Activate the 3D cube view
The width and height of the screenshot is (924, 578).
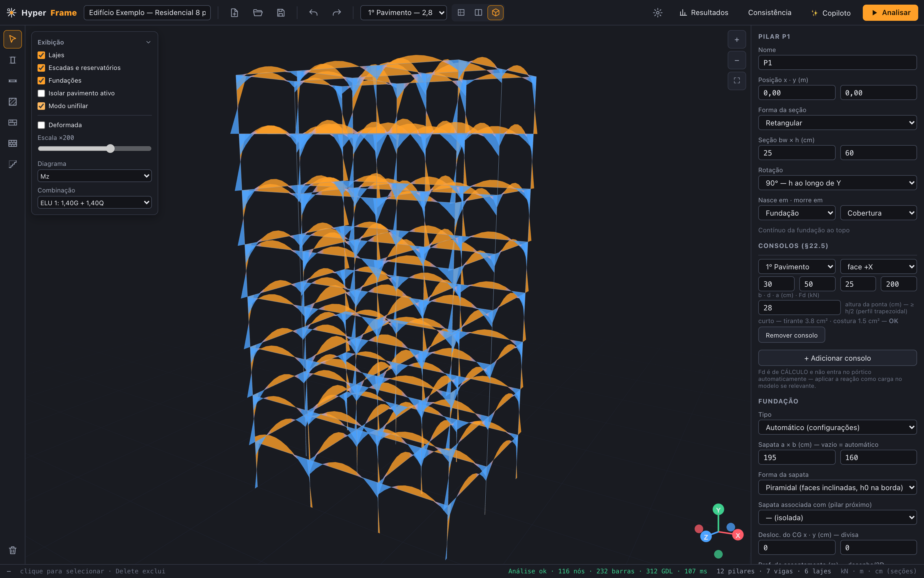point(495,13)
